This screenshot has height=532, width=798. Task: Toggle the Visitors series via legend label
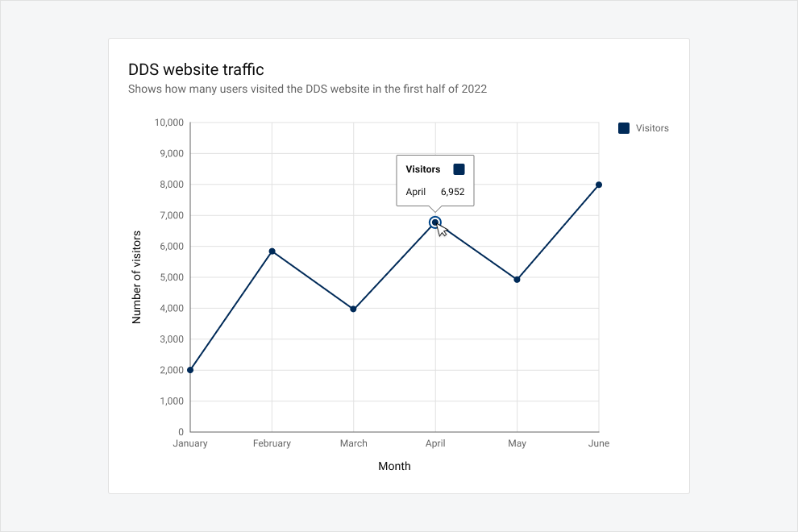652,128
